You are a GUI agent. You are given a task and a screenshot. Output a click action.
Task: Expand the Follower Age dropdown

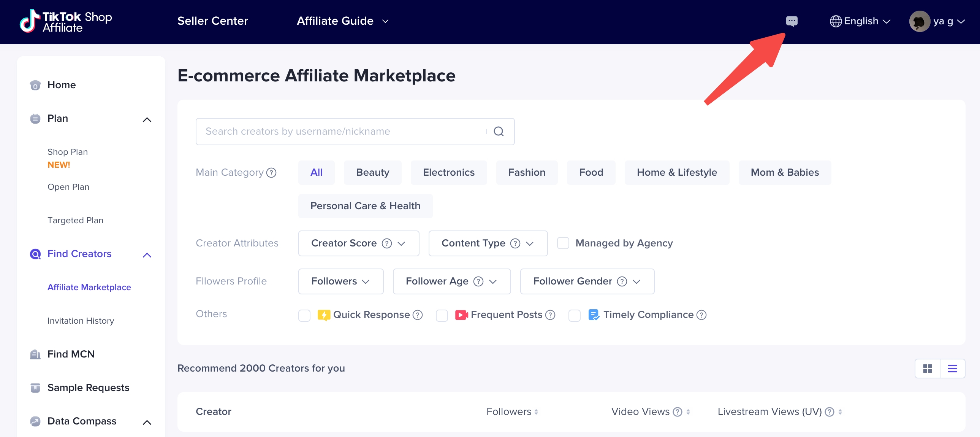click(x=451, y=281)
